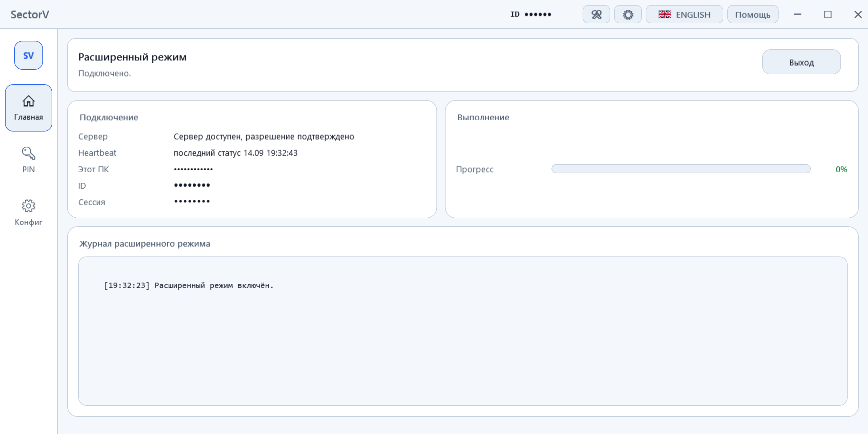Click the 'Подключено.' status text
The height and width of the screenshot is (434, 868).
pyautogui.click(x=105, y=73)
